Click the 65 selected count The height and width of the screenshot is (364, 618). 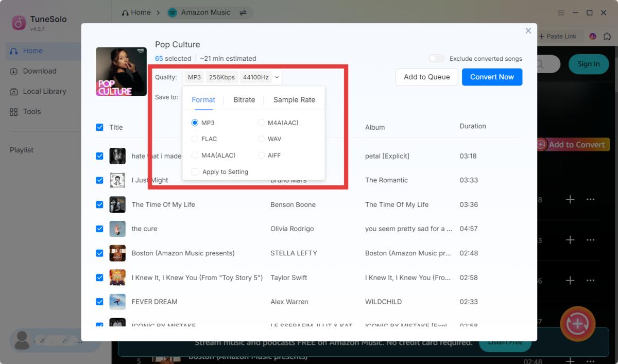coord(173,59)
